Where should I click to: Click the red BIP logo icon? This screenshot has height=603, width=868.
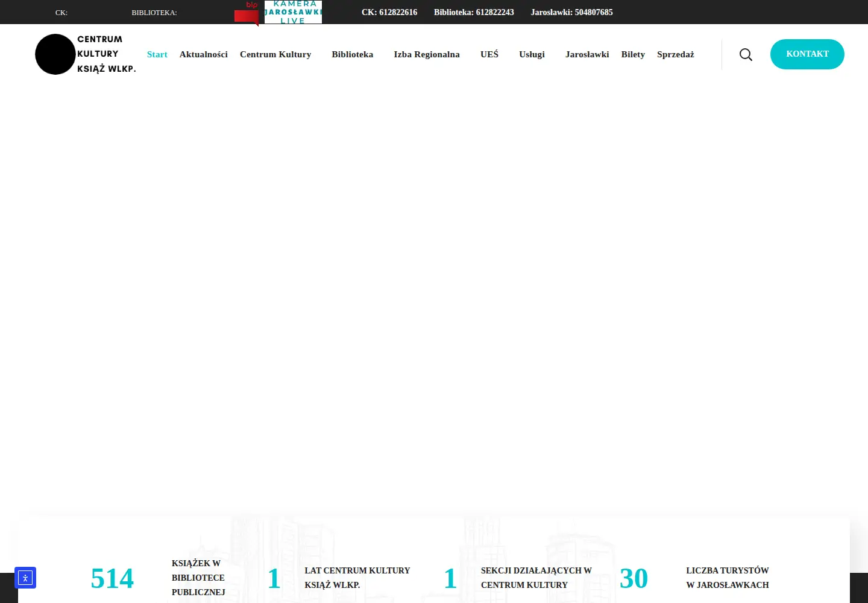coord(247,13)
